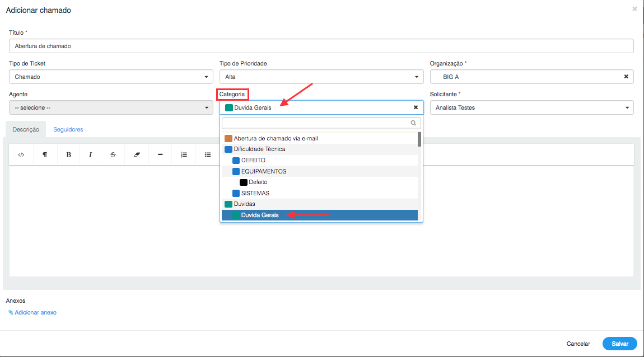Clear the Organização BIG A selection
Viewport: 644px width, 357px height.
tap(626, 77)
